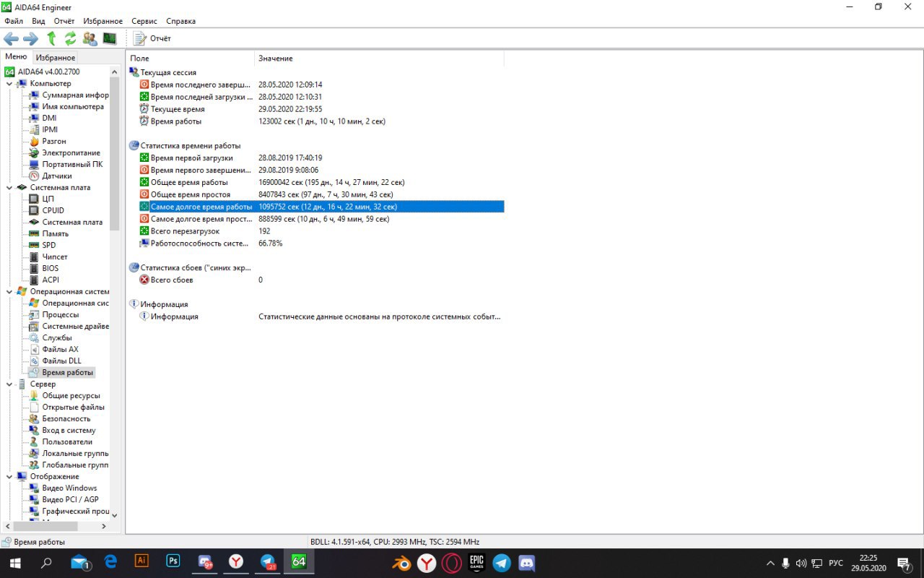
Task: Open the Пользователи tree item
Action: click(61, 442)
